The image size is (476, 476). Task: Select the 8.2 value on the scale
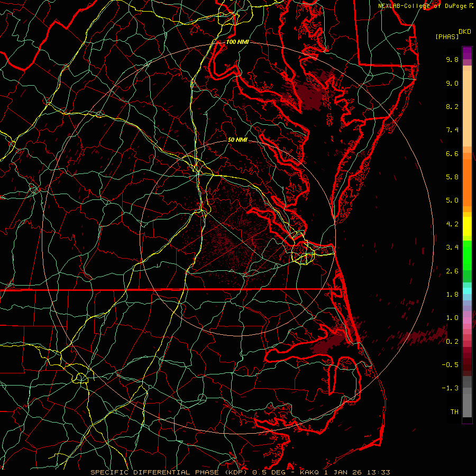pyautogui.click(x=452, y=106)
